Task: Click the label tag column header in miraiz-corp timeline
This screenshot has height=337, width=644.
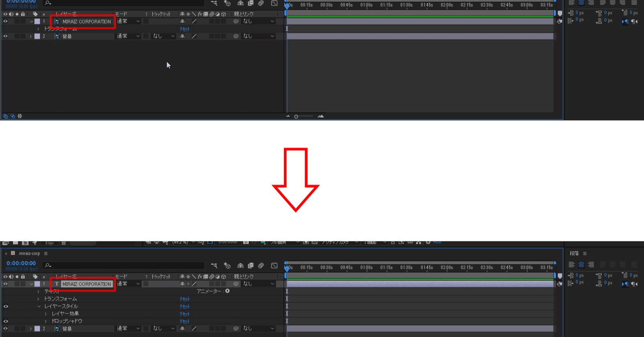Action: coord(35,277)
